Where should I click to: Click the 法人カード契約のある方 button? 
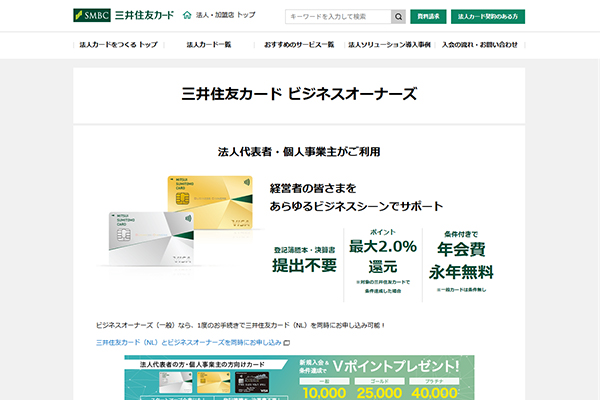click(488, 16)
